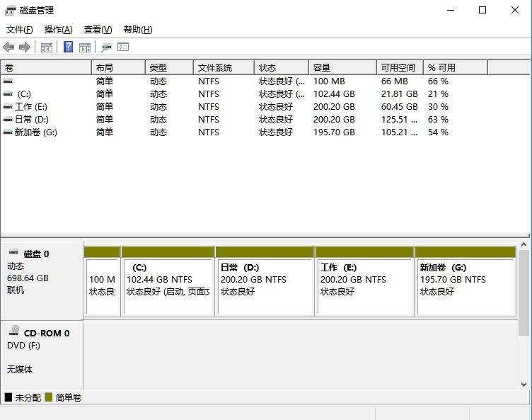Toggle the console tree pane toolbar icon
Screen dimensions: 532x420
tap(46, 47)
